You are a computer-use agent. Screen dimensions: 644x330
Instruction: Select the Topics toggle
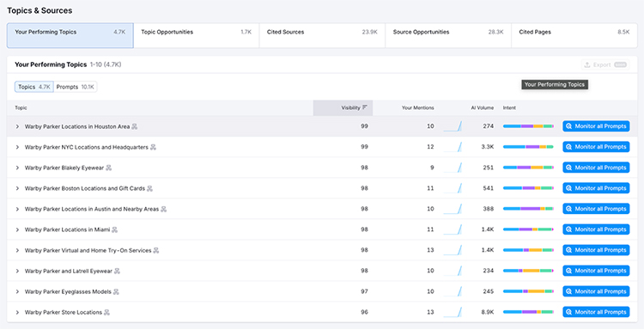[x=34, y=87]
